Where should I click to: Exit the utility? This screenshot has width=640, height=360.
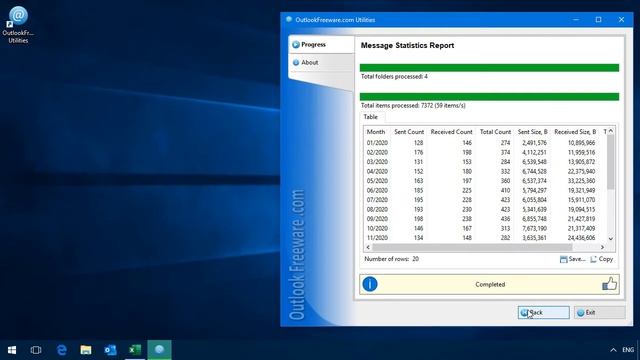pyautogui.click(x=599, y=312)
